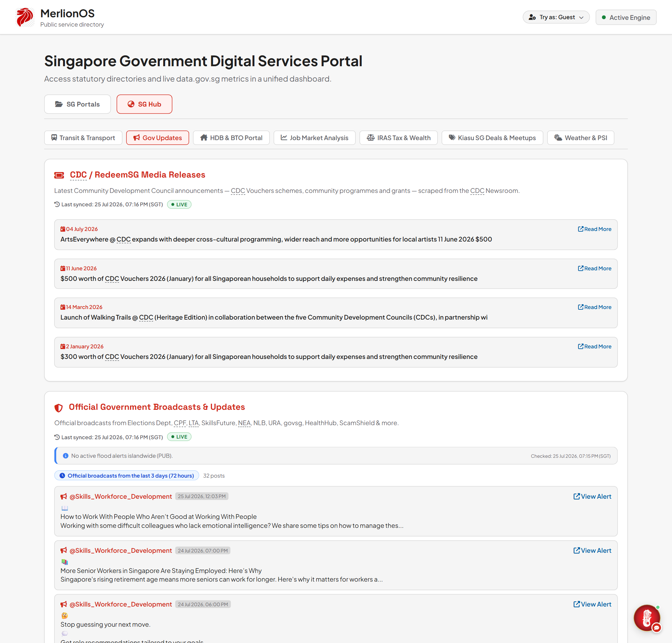Click the 25 Jul 2026, 12:03 PM timestamp badge
Image resolution: width=672 pixels, height=643 pixels.
(x=202, y=496)
